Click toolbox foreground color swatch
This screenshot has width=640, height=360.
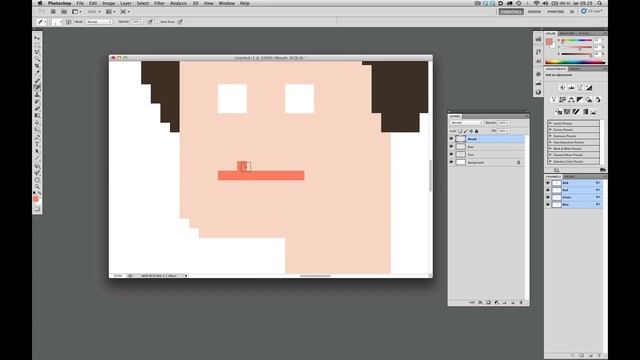click(x=36, y=198)
